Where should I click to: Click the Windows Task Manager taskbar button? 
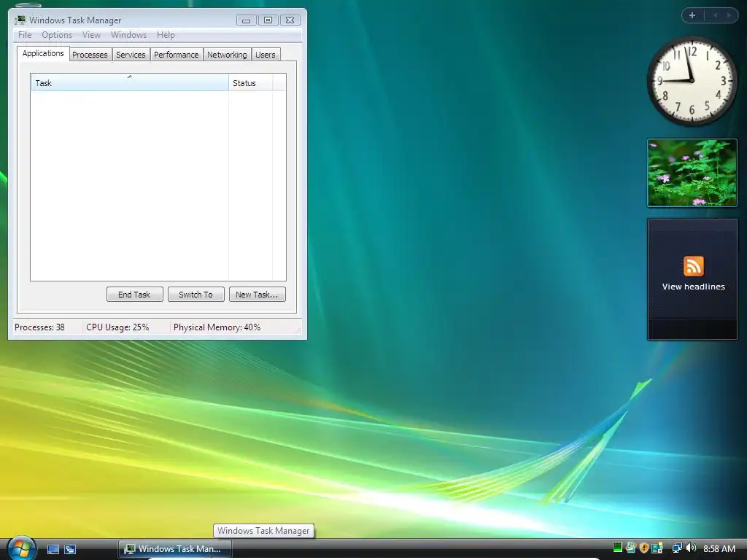[175, 549]
